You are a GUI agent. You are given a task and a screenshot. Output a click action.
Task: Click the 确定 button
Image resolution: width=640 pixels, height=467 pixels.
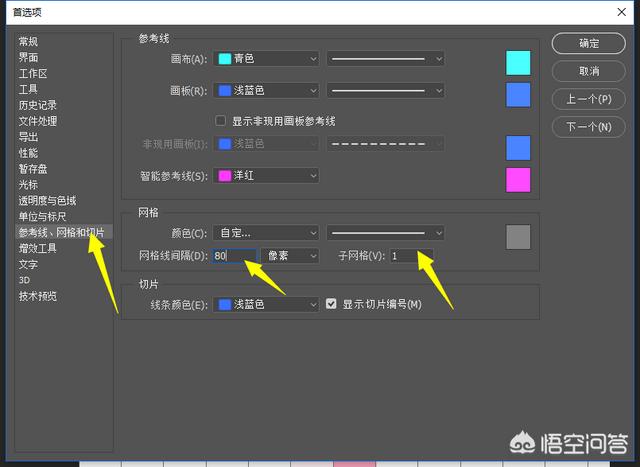pyautogui.click(x=589, y=43)
